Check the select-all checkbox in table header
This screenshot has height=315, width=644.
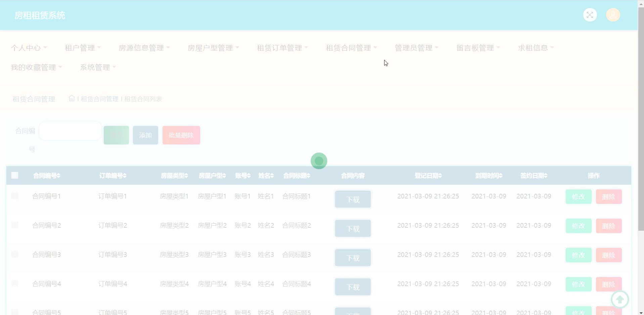pos(15,175)
